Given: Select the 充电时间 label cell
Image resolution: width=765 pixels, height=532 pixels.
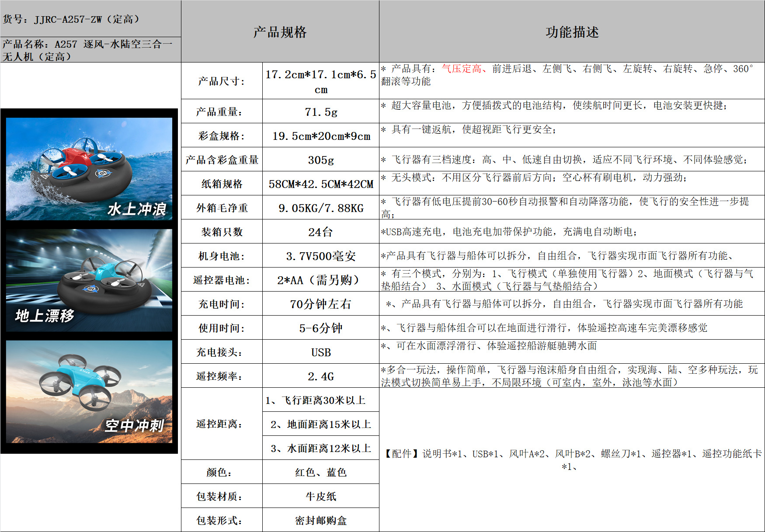Looking at the screenshot, I should pyautogui.click(x=222, y=304).
